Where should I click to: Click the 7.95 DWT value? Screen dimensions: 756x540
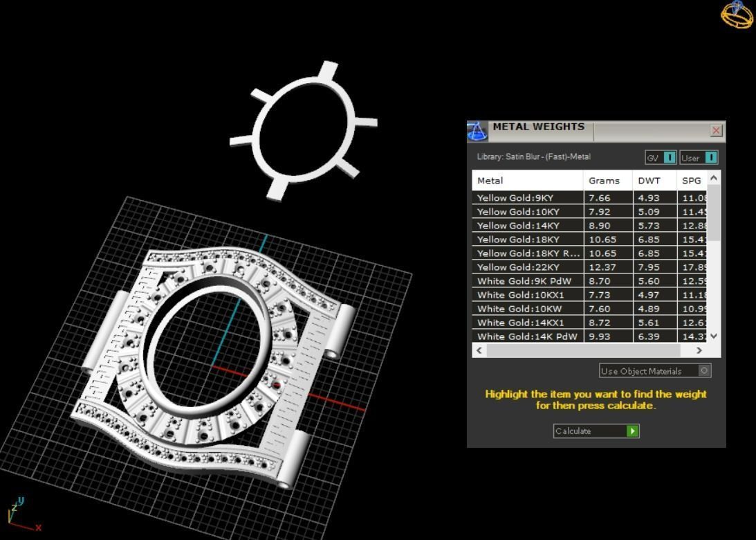(649, 267)
